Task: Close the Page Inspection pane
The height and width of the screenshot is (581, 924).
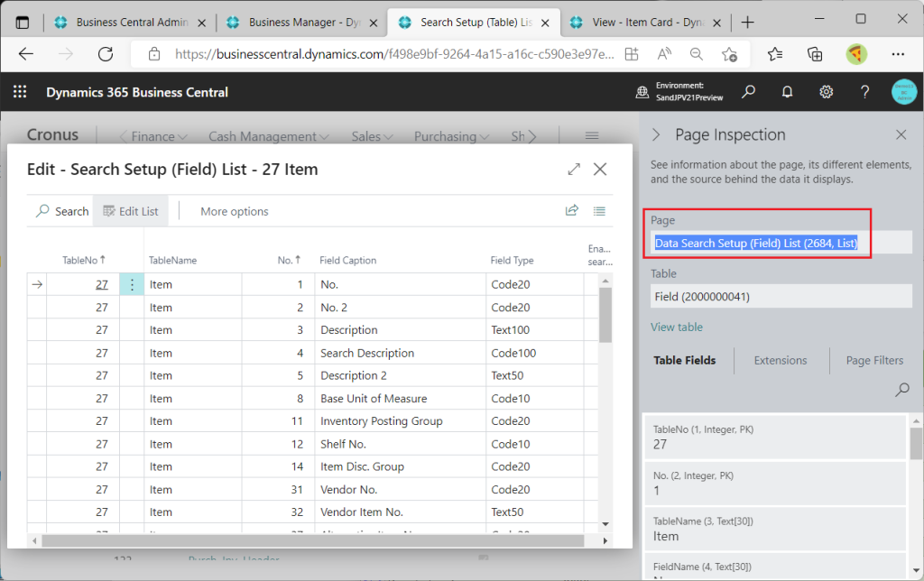Action: coord(901,134)
